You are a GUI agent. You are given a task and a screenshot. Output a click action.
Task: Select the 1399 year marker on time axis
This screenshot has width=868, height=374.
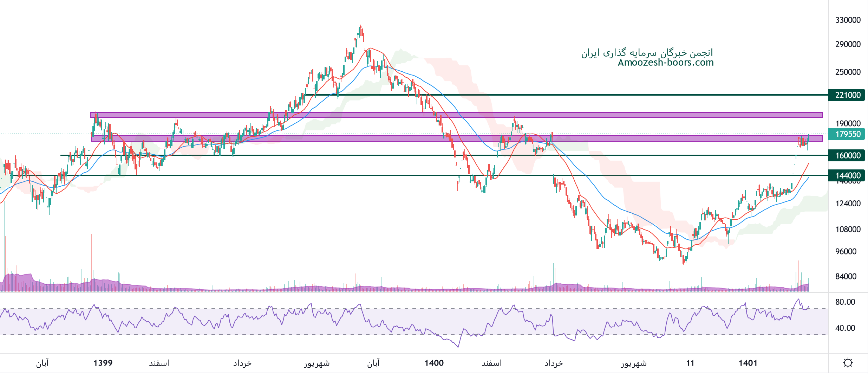[103, 363]
